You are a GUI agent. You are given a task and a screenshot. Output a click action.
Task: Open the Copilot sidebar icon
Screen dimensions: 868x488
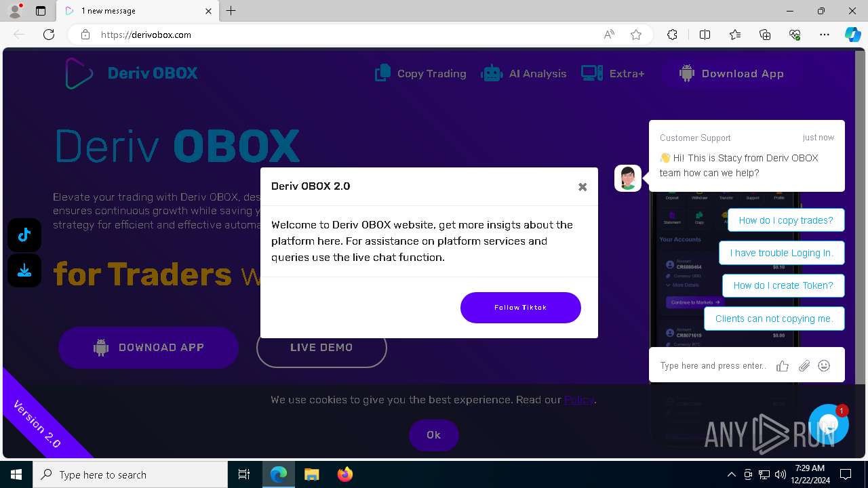click(852, 35)
